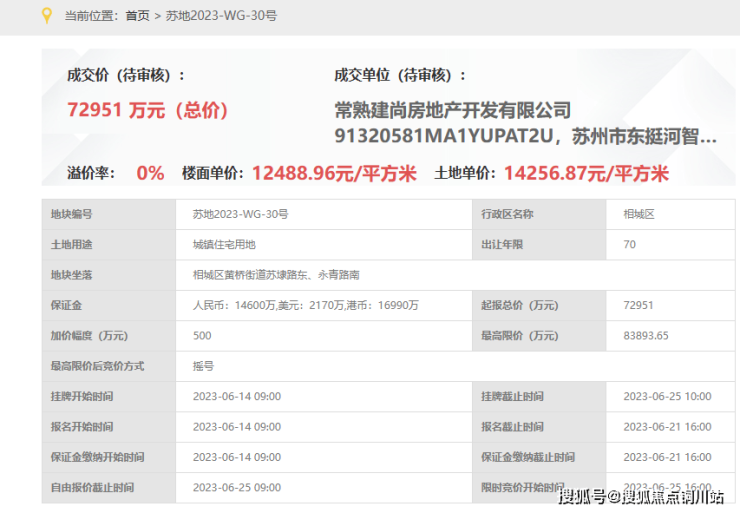
Task: Select the 0% premium rate value
Action: pyautogui.click(x=150, y=173)
